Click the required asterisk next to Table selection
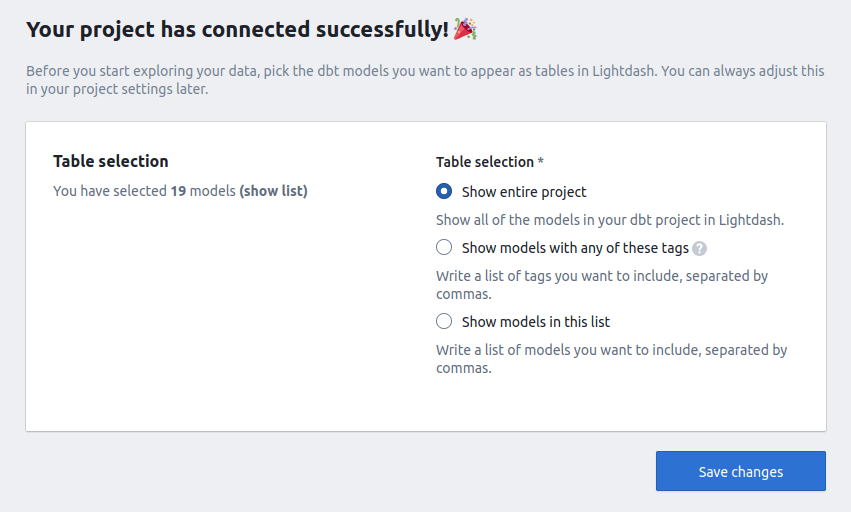 point(541,161)
